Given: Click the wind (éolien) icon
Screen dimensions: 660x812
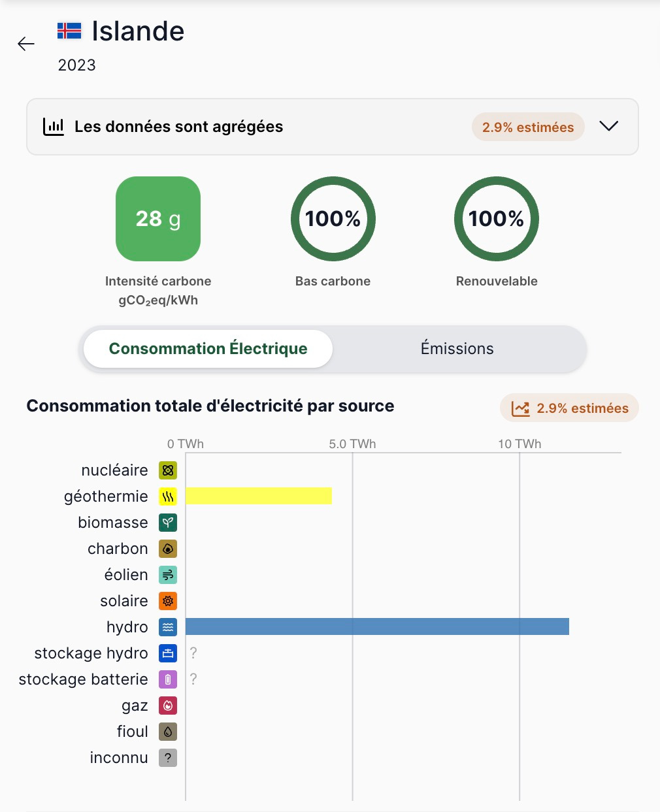Looking at the screenshot, I should 168,575.
